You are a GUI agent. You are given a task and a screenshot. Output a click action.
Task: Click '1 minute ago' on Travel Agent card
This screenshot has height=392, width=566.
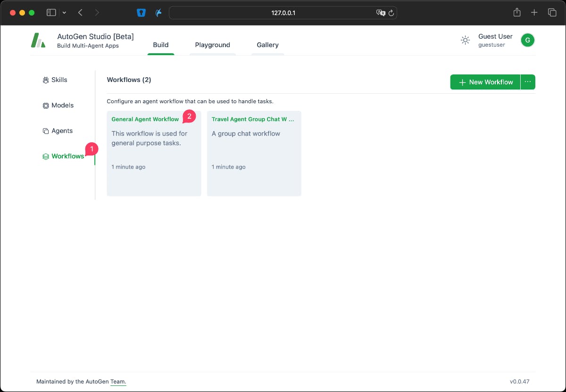coord(228,167)
